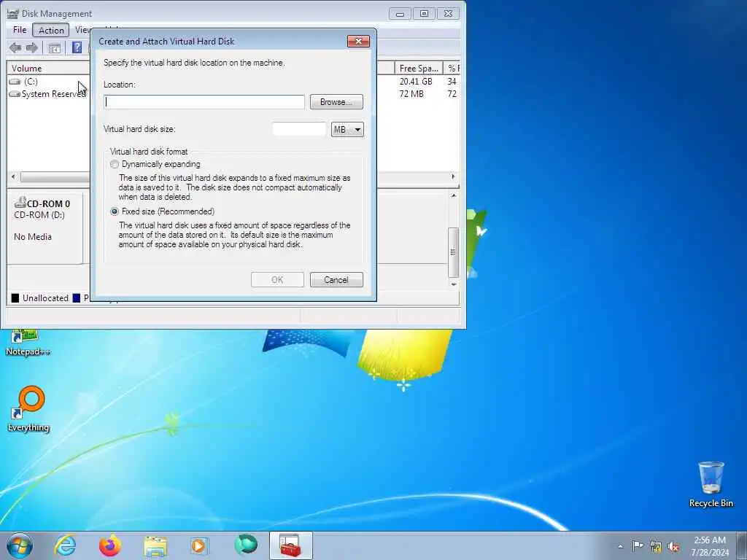Screen dimensions: 747x560
Task: Open the Everything desktop shortcut
Action: point(28,410)
